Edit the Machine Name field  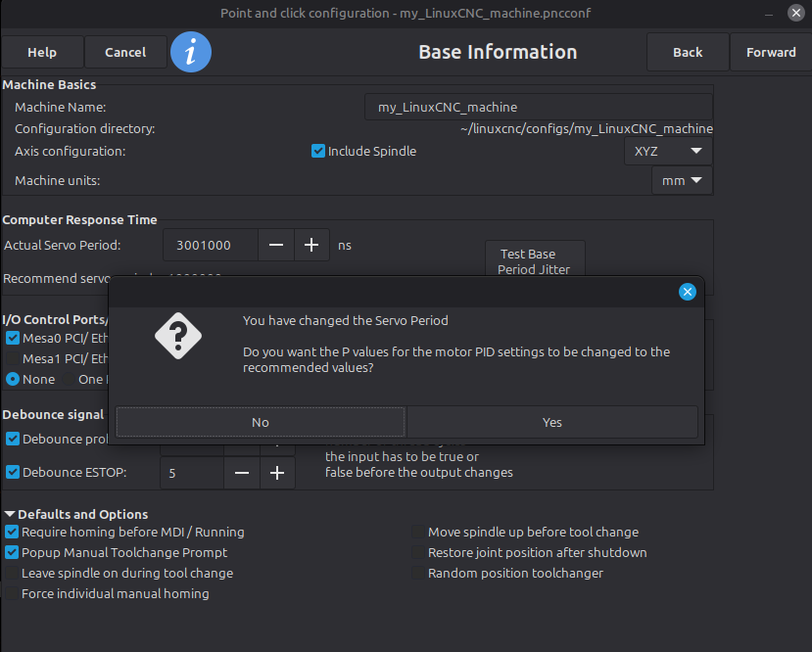point(539,107)
